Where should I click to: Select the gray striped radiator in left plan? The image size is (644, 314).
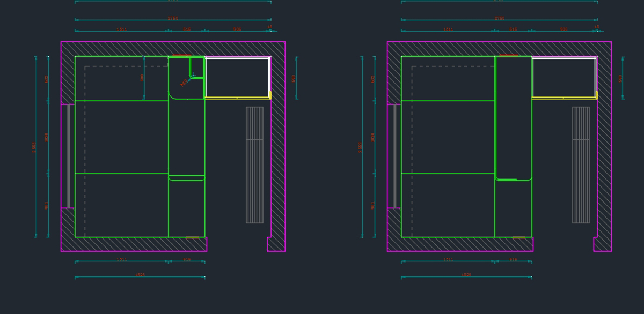click(x=254, y=165)
